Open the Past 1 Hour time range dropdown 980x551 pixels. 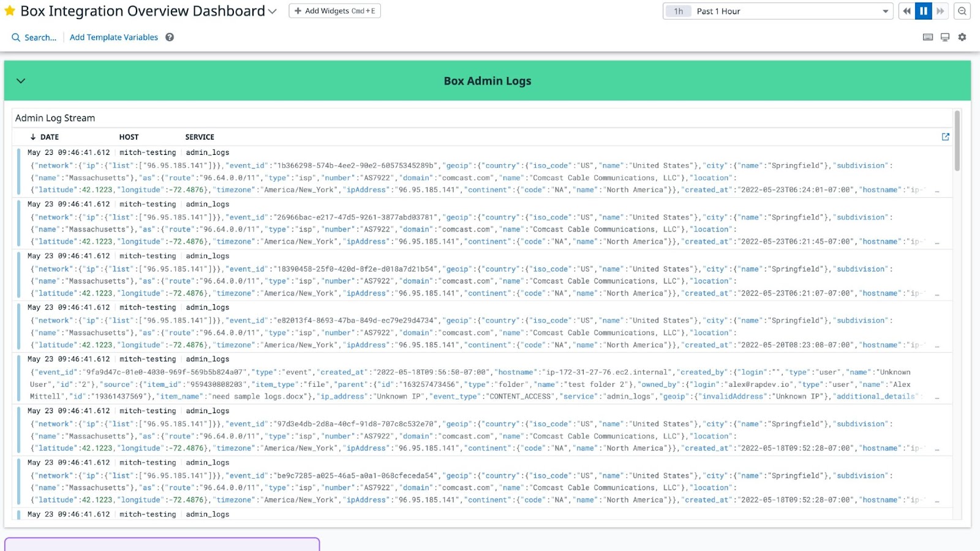(x=777, y=11)
